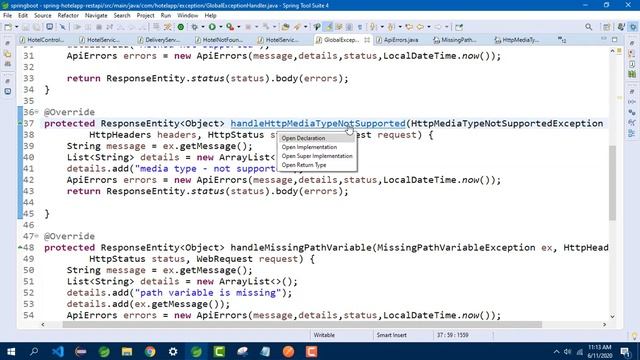Switch to the ApiErrors.java editor tab
The image size is (640, 360).
(x=398, y=40)
